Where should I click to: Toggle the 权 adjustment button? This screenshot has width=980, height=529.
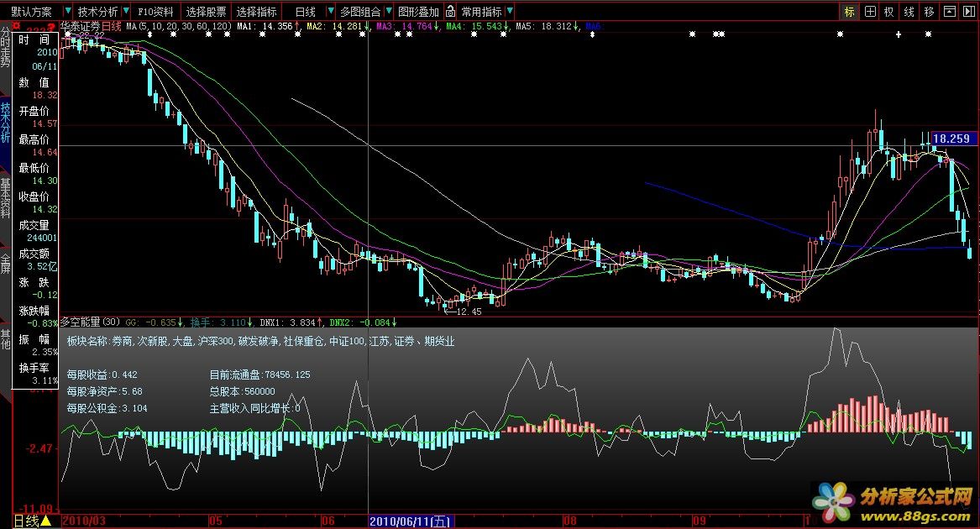click(x=888, y=12)
